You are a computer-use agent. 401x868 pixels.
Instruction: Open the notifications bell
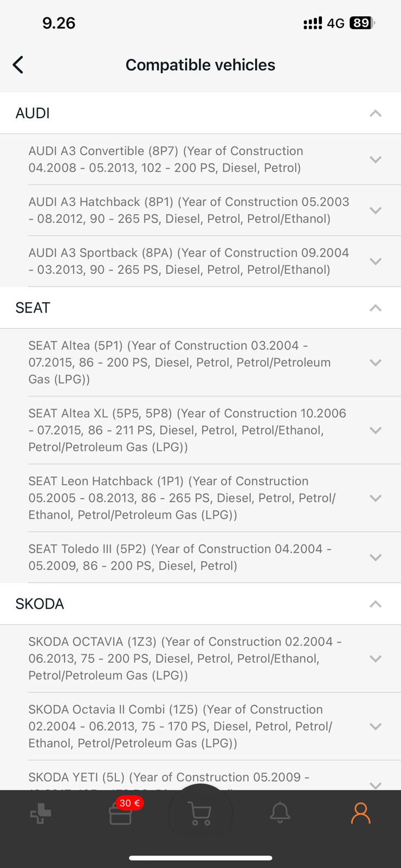coord(280,813)
